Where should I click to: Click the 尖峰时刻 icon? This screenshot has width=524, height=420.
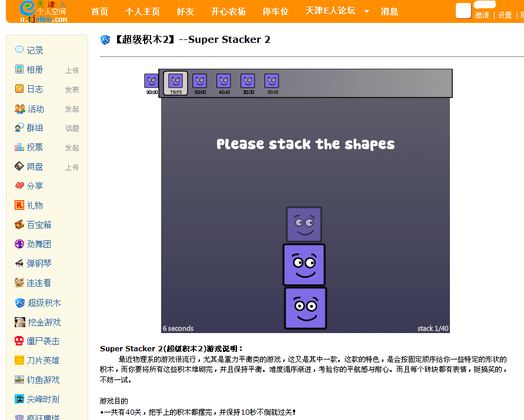tap(19, 399)
